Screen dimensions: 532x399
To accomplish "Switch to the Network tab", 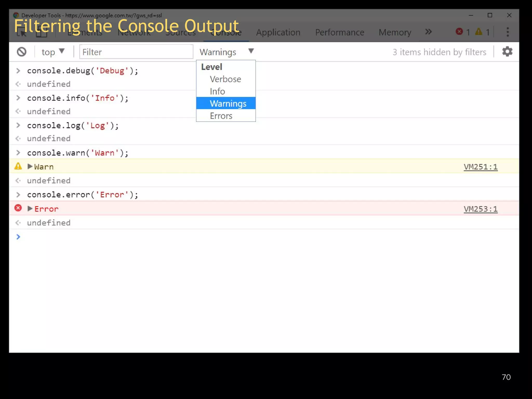I will pyautogui.click(x=134, y=32).
